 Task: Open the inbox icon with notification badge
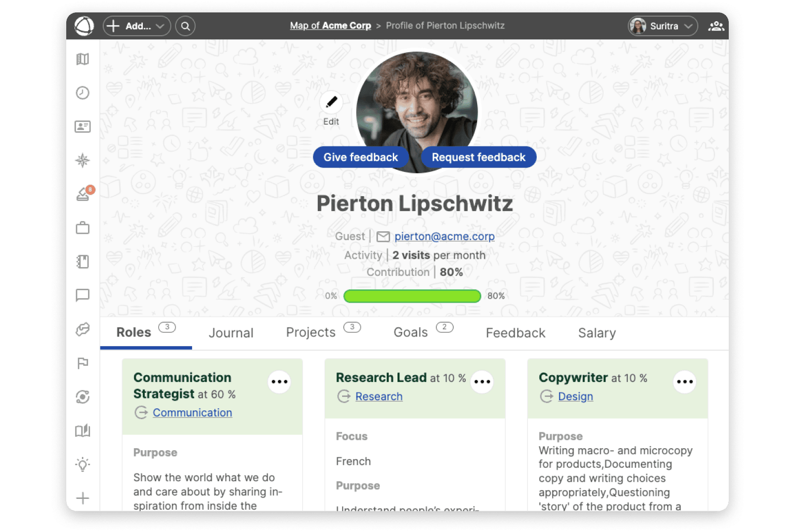tap(84, 194)
